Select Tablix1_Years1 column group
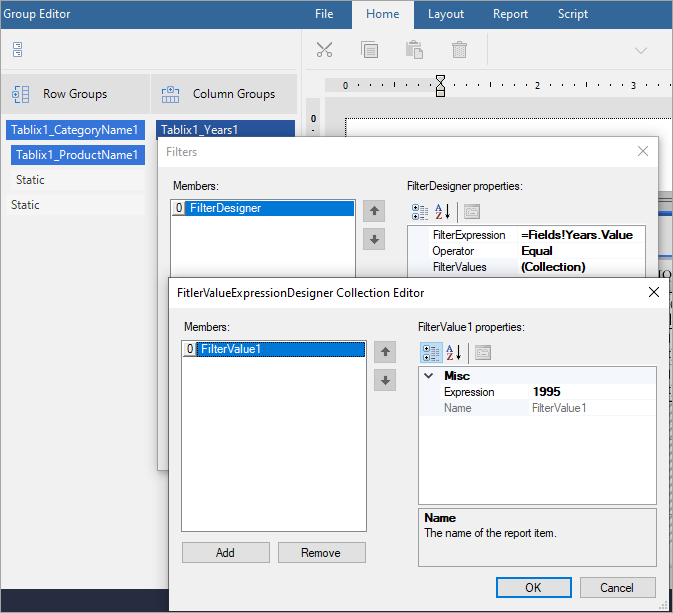The width and height of the screenshot is (673, 613). pyautogui.click(x=225, y=129)
